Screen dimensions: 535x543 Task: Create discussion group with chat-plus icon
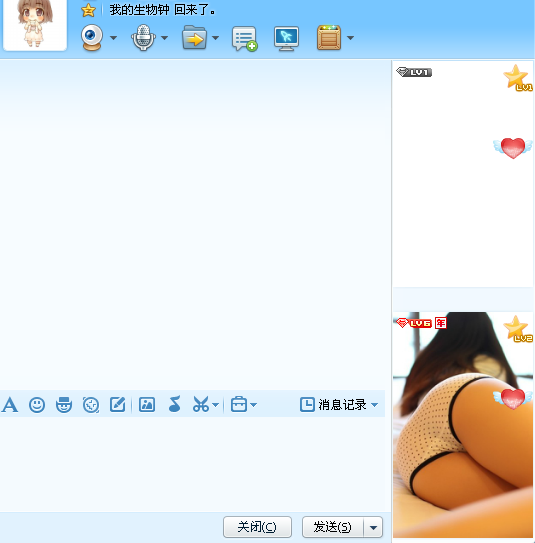[244, 38]
